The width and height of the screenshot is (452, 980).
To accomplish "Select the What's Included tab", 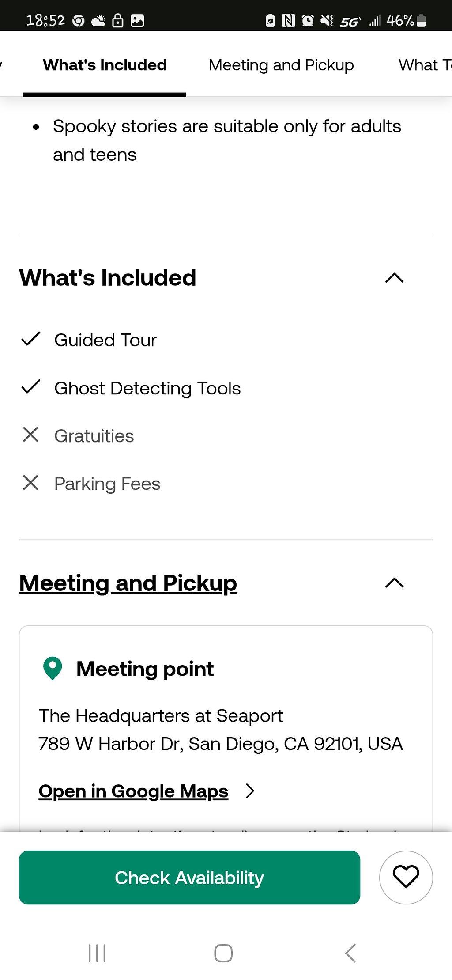I will [x=105, y=65].
